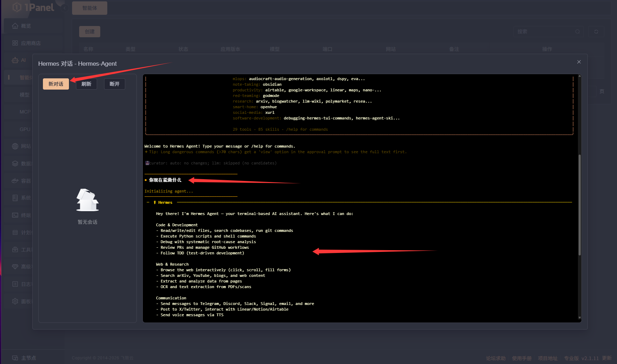This screenshot has height=364, width=617.
Task: Select the 模型 submenu item
Action: tap(25, 95)
